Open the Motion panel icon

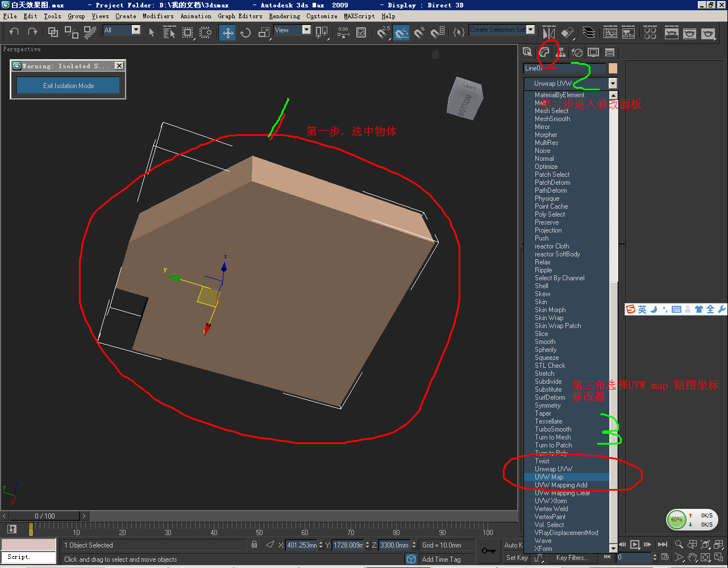(x=577, y=52)
